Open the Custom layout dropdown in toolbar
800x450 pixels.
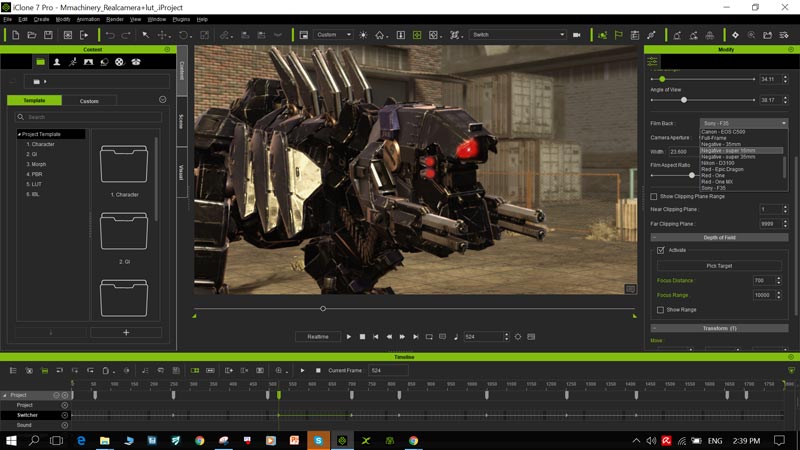(x=333, y=35)
